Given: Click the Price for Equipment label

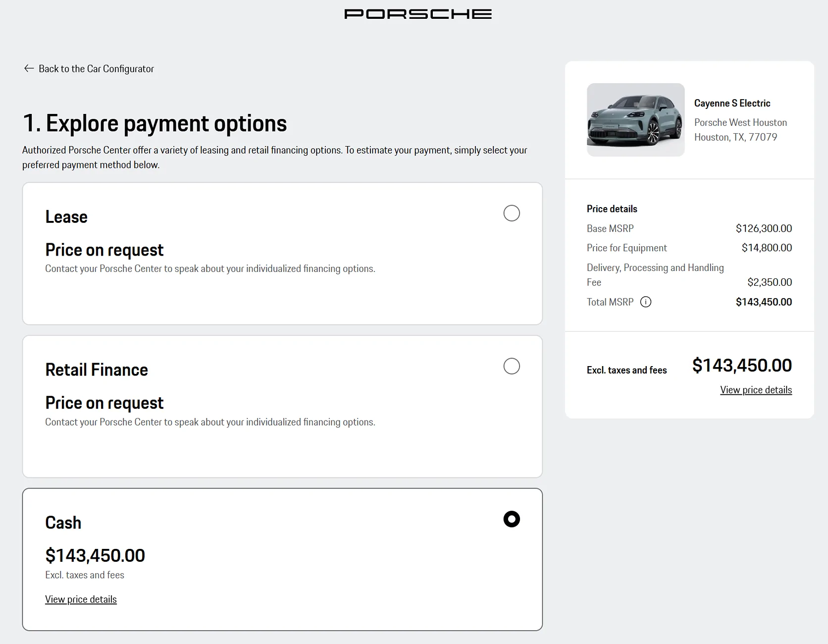Looking at the screenshot, I should coord(626,248).
